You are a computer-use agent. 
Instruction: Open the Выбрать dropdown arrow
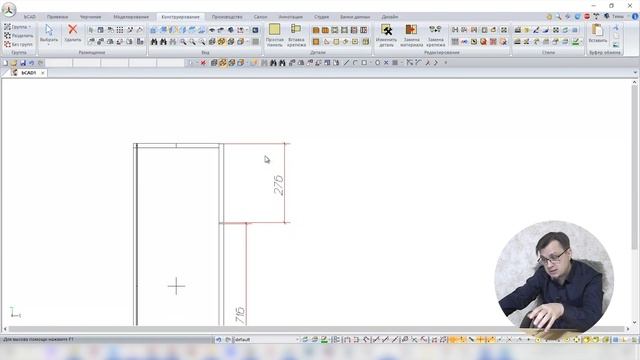(49, 44)
